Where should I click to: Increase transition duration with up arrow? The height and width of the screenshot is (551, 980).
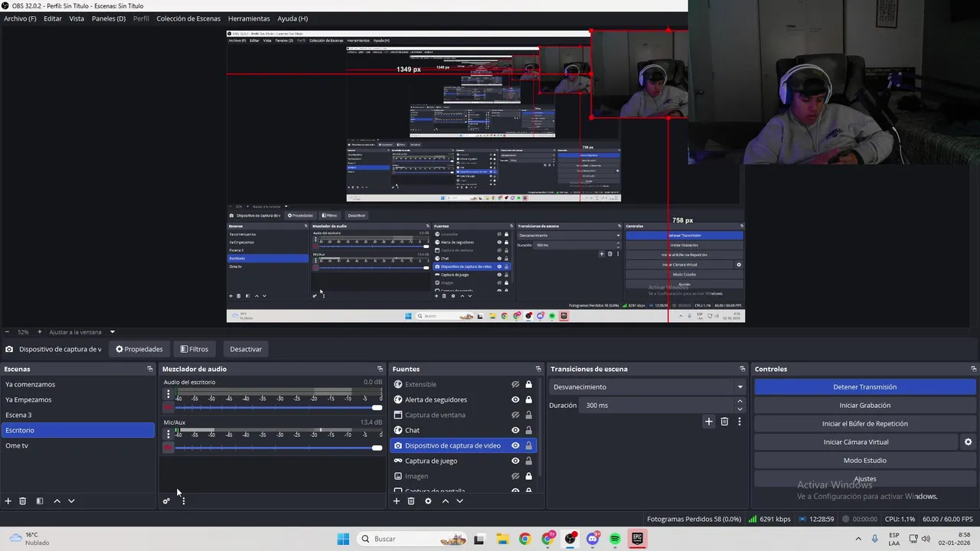tap(740, 401)
